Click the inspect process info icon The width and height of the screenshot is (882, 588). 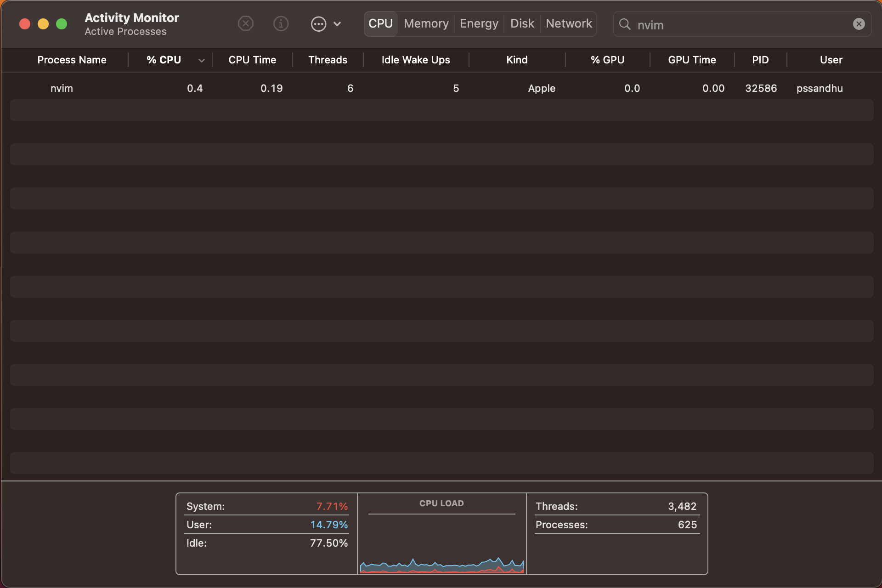(x=281, y=23)
